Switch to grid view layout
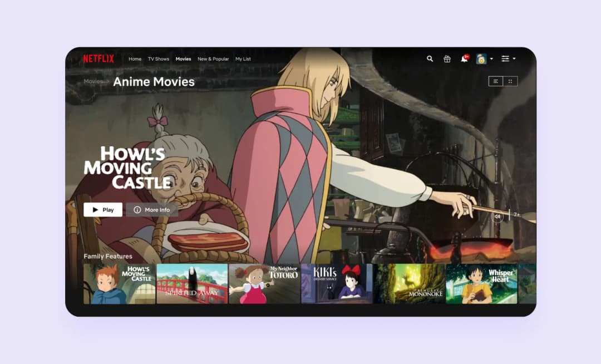The height and width of the screenshot is (364, 601). click(510, 81)
